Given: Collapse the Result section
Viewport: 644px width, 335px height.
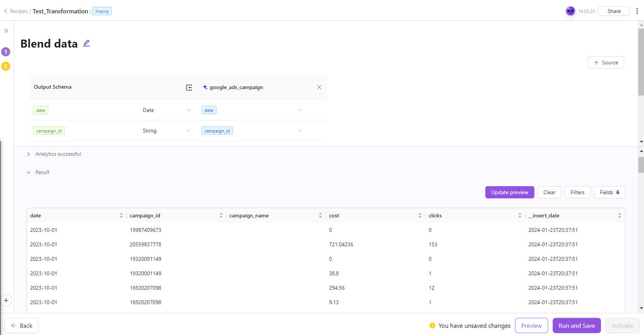Looking at the screenshot, I should [29, 172].
